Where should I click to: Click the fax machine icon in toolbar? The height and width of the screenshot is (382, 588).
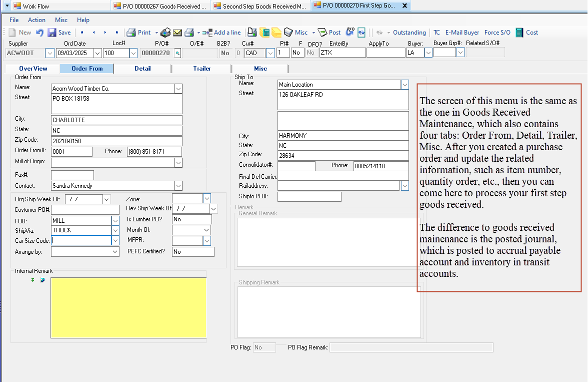(165, 33)
